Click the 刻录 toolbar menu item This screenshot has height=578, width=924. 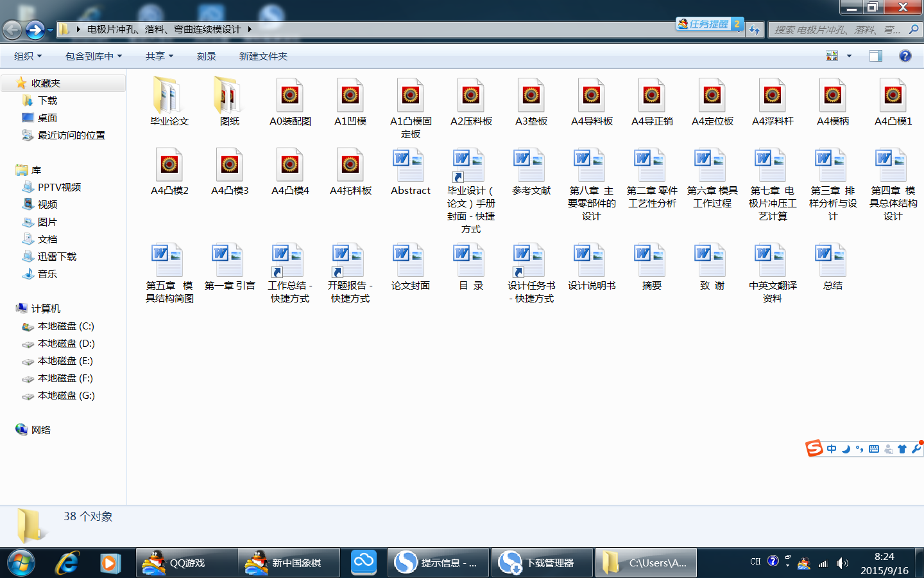click(206, 56)
